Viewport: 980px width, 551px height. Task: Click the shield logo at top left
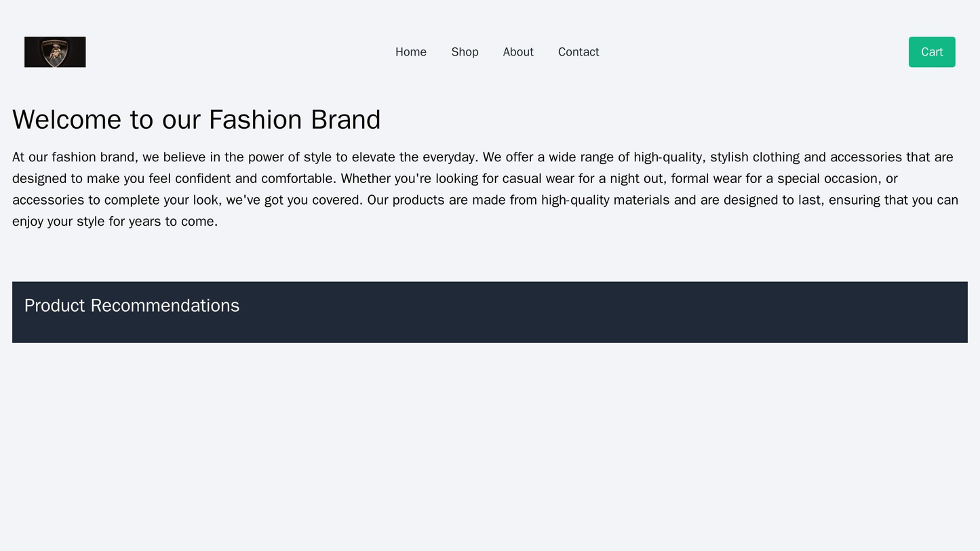coord(54,52)
